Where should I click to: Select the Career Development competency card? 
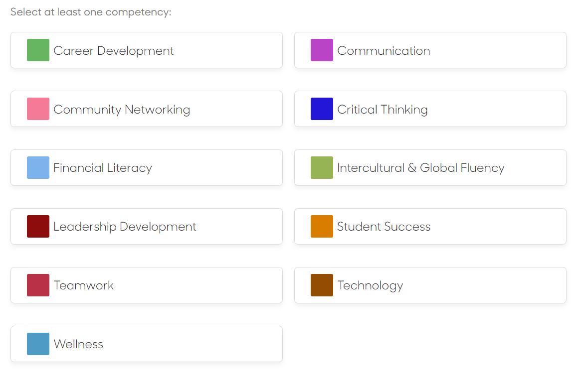[147, 50]
